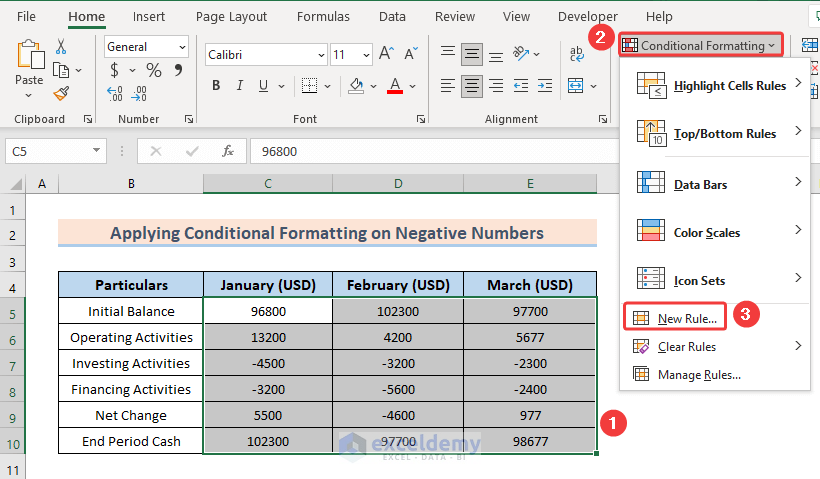
Task: Open the Calibri font name dropdown
Action: 321,55
